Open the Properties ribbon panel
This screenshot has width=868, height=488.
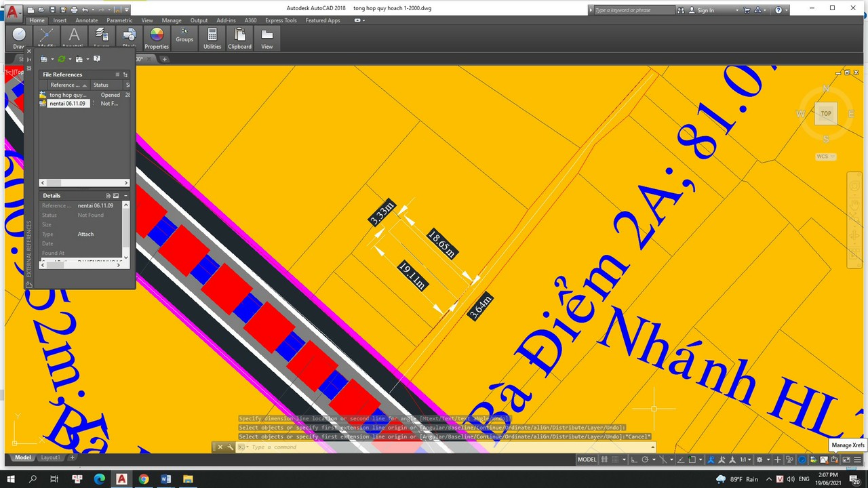tap(157, 38)
